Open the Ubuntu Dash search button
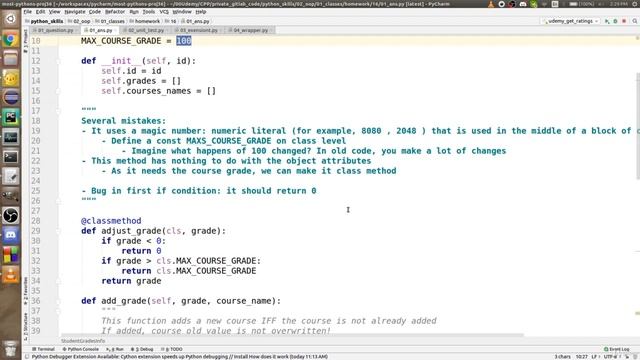The height and width of the screenshot is (360, 640). point(11,19)
